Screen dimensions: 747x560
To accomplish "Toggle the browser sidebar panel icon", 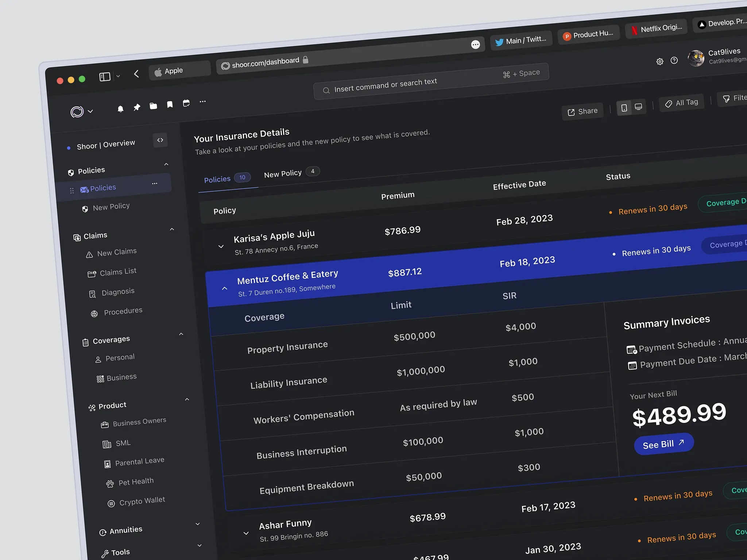I will [x=105, y=77].
